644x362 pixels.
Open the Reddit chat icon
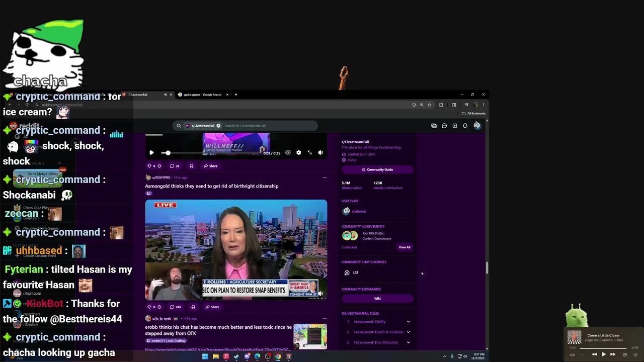(x=444, y=126)
